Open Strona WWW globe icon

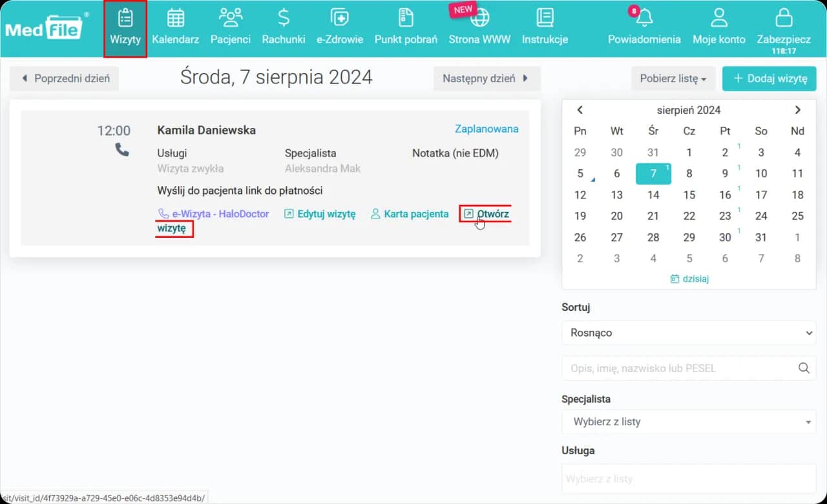(479, 18)
